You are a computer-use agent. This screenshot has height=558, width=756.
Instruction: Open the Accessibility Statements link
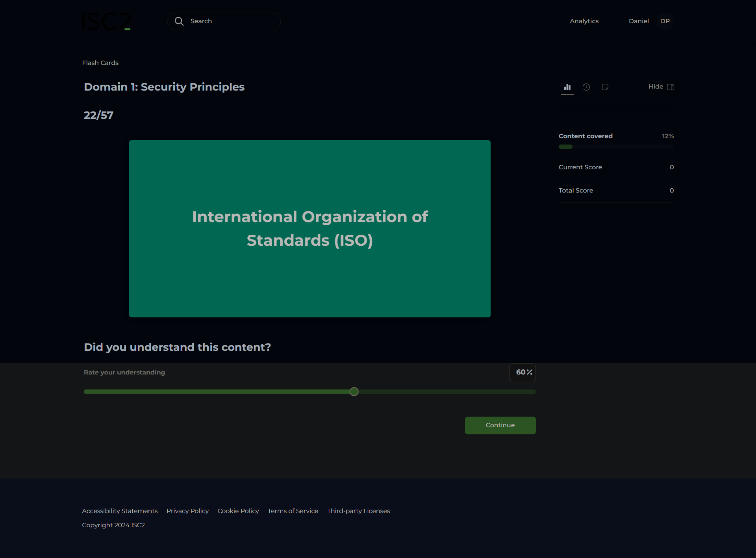pos(120,511)
